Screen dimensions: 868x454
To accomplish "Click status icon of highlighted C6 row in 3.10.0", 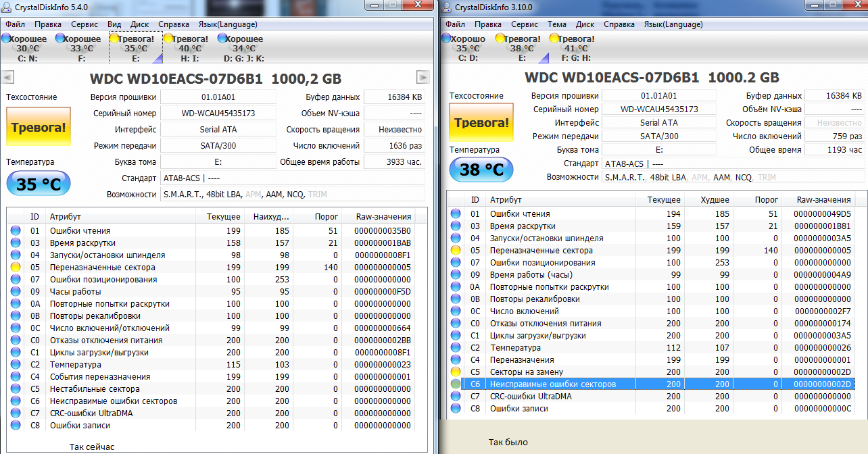I will [x=456, y=384].
